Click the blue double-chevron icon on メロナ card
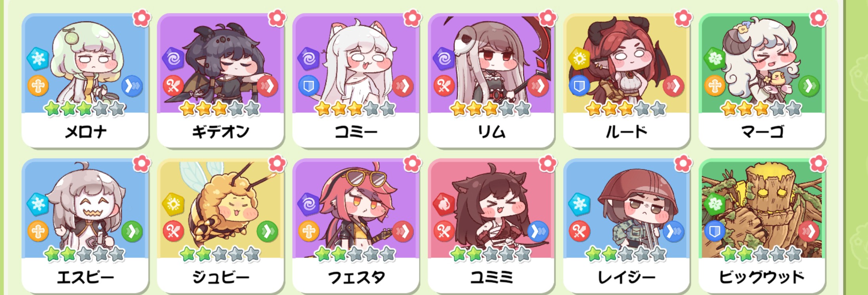The image size is (868, 295). [132, 86]
